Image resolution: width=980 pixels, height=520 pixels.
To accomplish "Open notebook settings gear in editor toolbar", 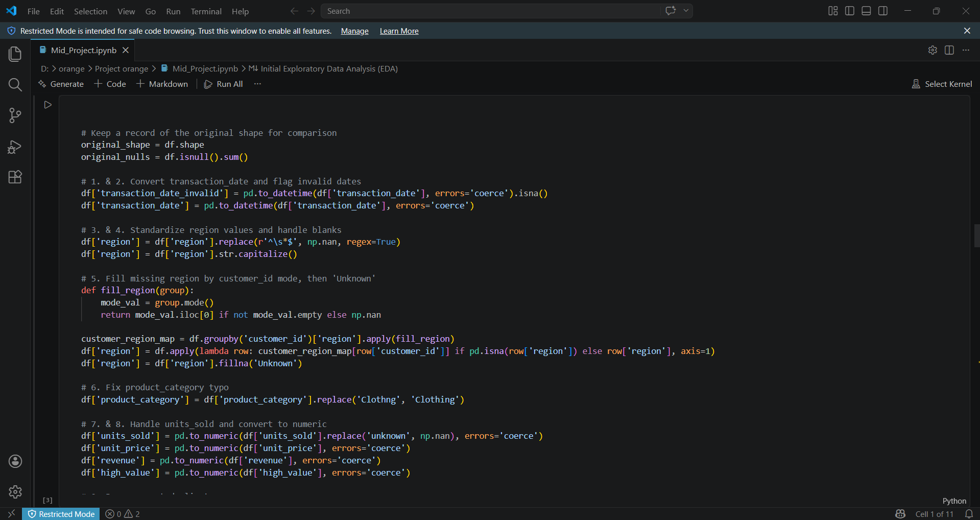I will [933, 50].
